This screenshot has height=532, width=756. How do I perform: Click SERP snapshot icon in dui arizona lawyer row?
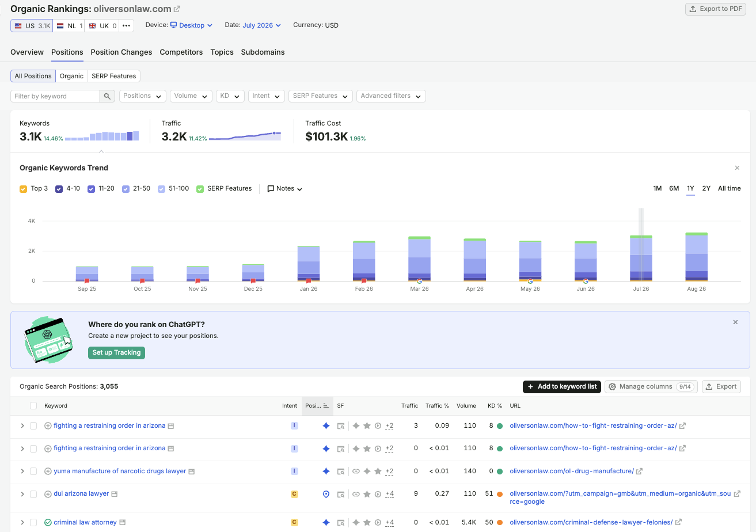341,494
